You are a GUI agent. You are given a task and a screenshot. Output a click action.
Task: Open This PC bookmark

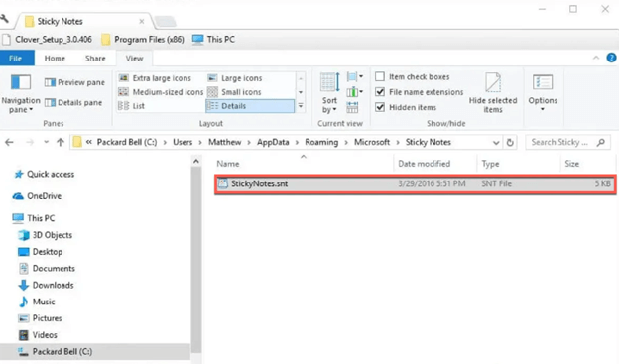point(213,39)
